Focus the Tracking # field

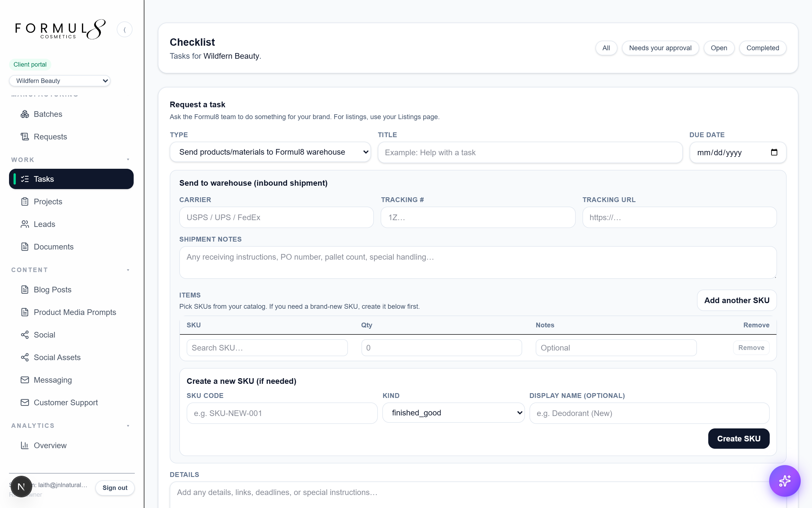pyautogui.click(x=478, y=217)
